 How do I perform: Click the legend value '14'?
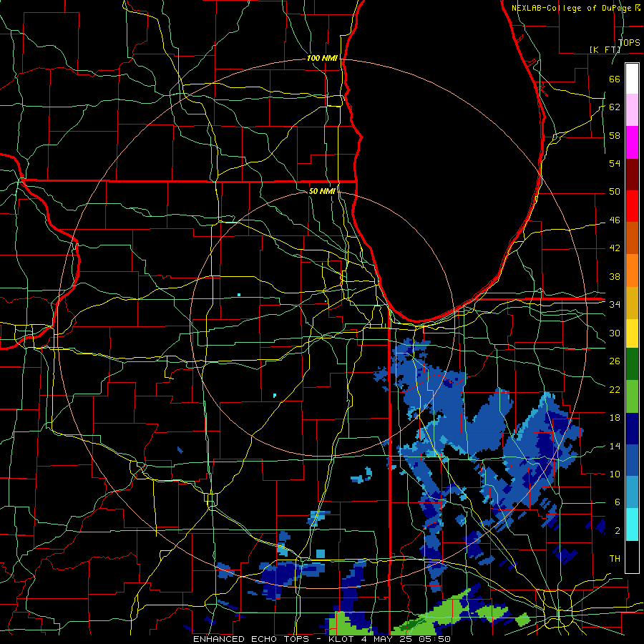(x=615, y=446)
